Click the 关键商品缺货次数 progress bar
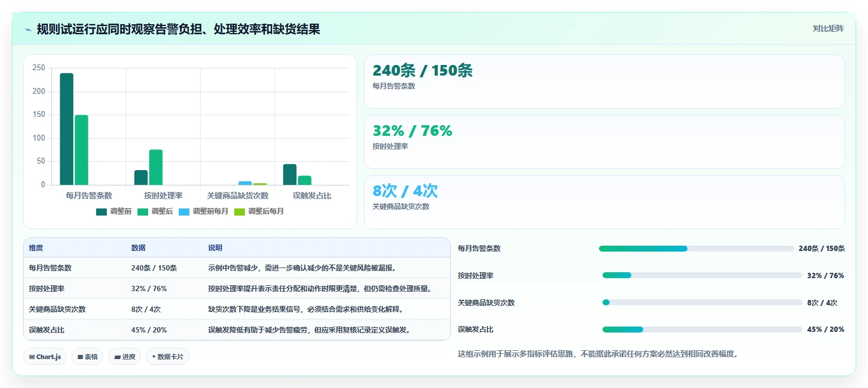Viewport: 868px width, 388px height. click(x=702, y=302)
